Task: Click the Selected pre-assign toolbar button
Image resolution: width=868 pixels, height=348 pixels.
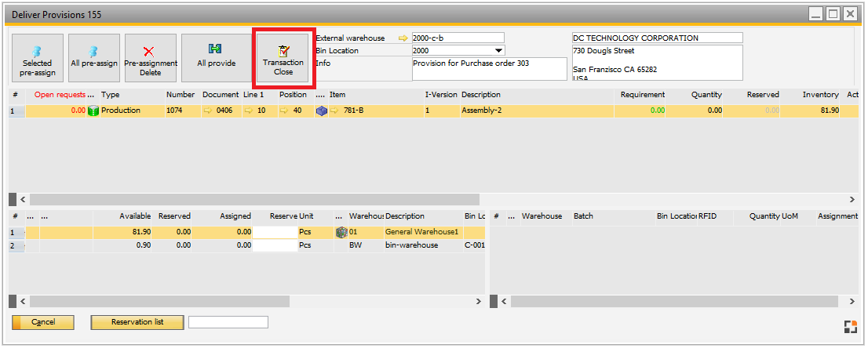Action: tap(38, 59)
